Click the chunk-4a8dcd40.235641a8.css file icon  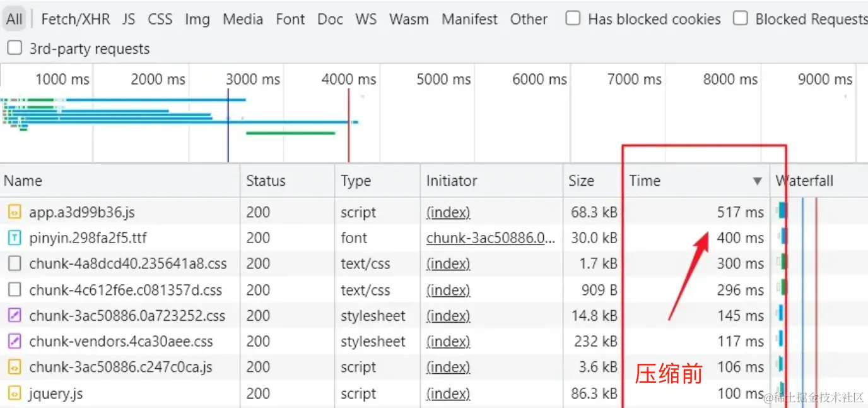pos(14,264)
